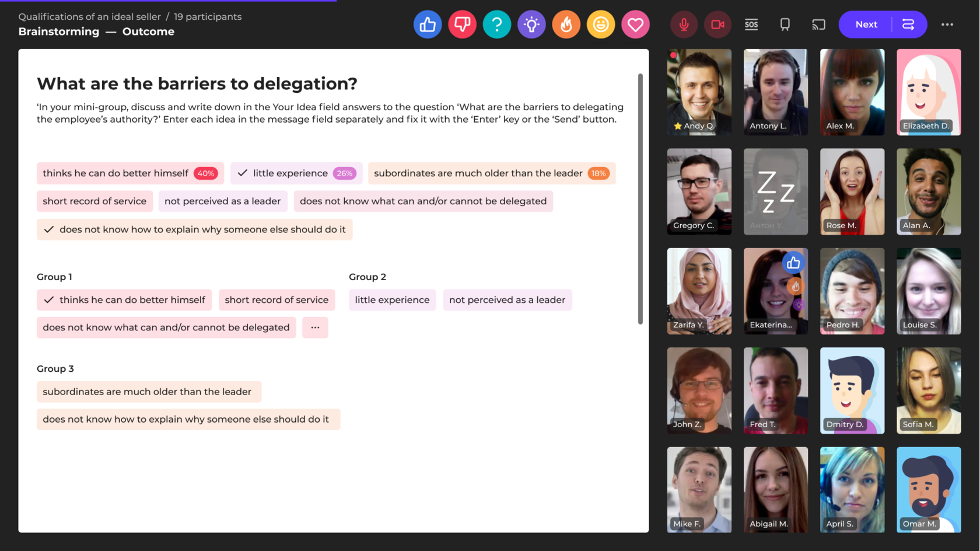Click the 'Qualifications of an ideal seller' breadcrumb
The image size is (980, 551).
tap(89, 17)
